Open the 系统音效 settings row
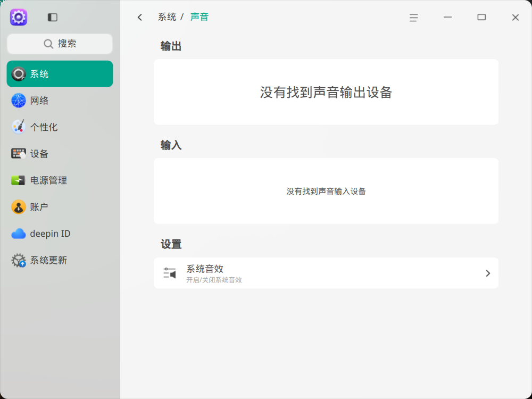532x399 pixels. 326,273
